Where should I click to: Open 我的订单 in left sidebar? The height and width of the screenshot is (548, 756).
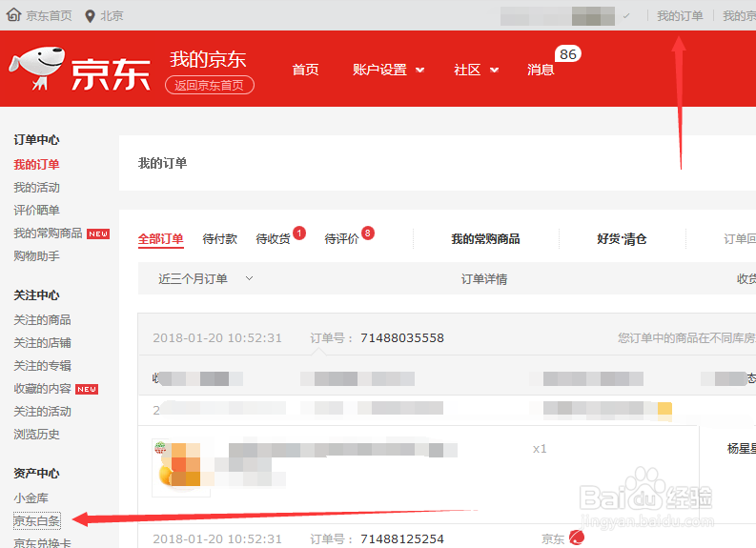(36, 164)
